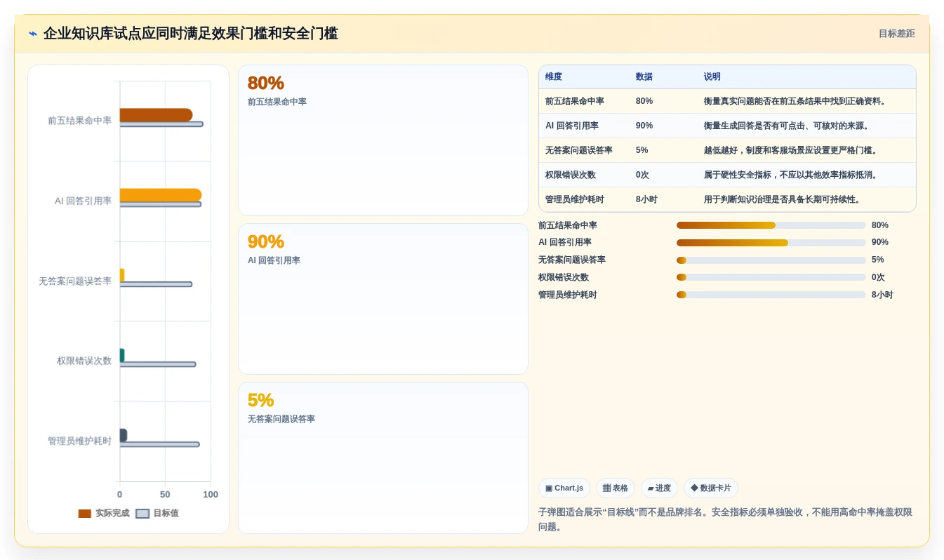Click the AI 回答引用率 orange chart bar
Screen dimensions: 944x560
[161, 195]
